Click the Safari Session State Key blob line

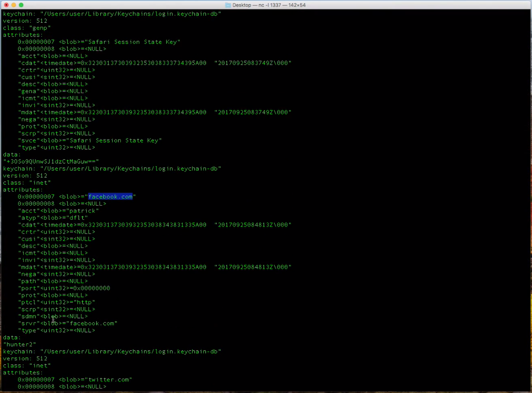(x=99, y=42)
